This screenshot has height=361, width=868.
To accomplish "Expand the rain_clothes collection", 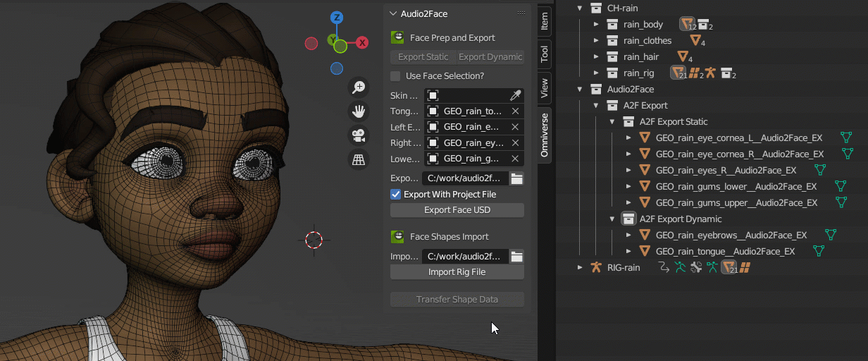I will coord(596,41).
